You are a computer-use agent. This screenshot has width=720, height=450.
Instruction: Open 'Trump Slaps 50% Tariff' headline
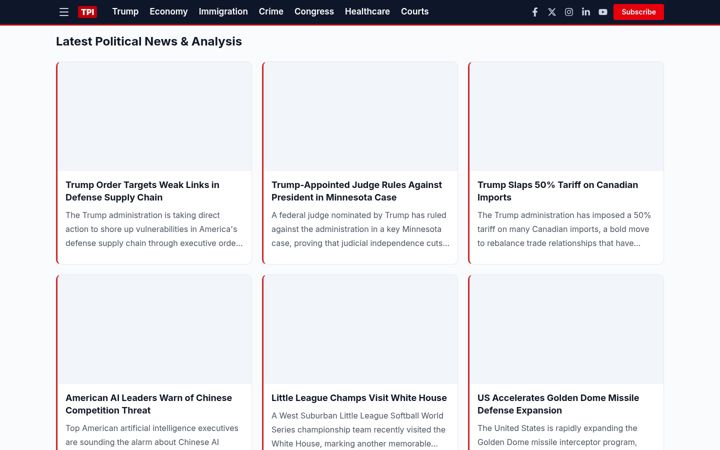[557, 191]
